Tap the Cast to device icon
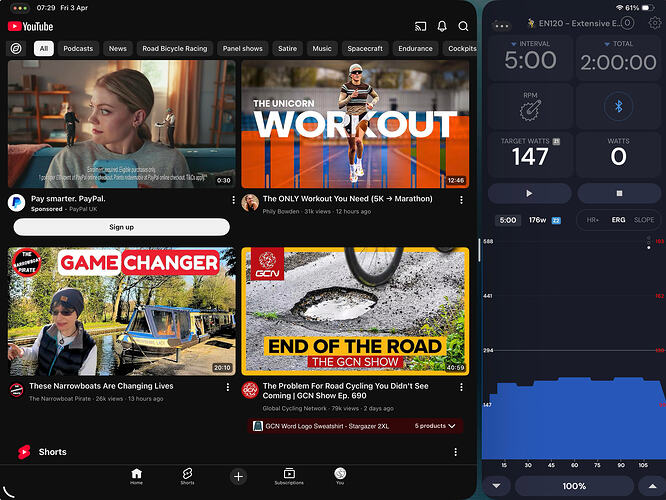The image size is (666, 500). pos(421,25)
